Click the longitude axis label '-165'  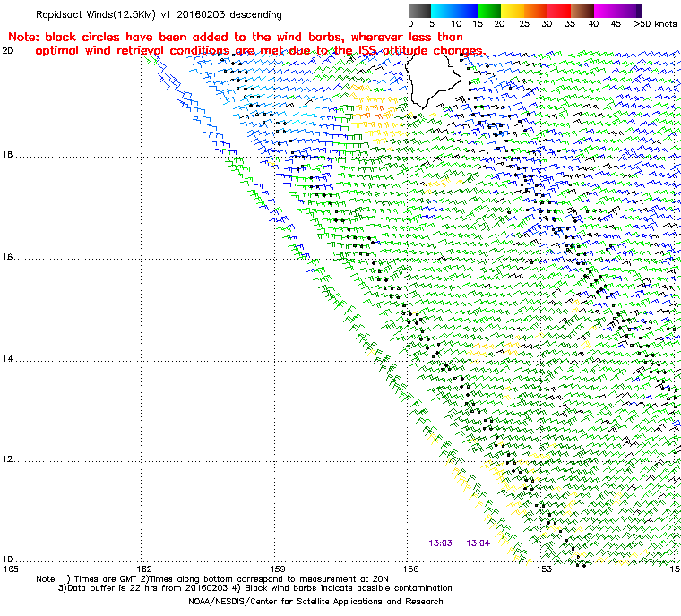[10, 569]
